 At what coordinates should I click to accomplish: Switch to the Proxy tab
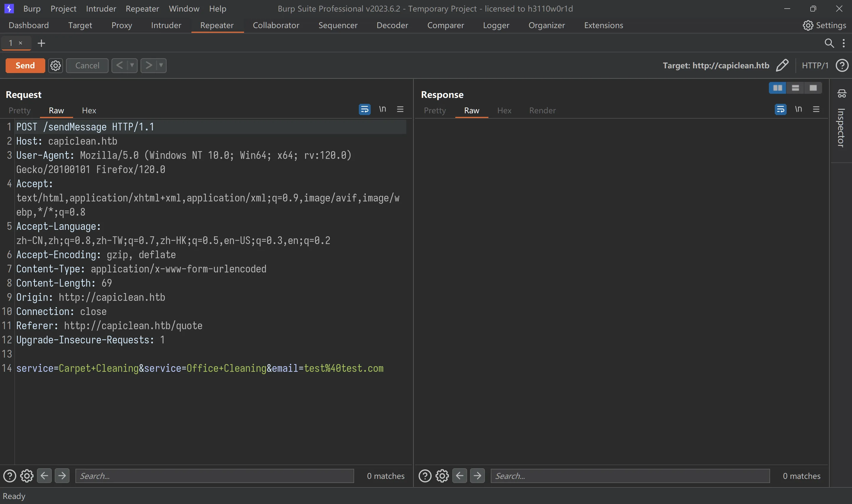coord(122,25)
